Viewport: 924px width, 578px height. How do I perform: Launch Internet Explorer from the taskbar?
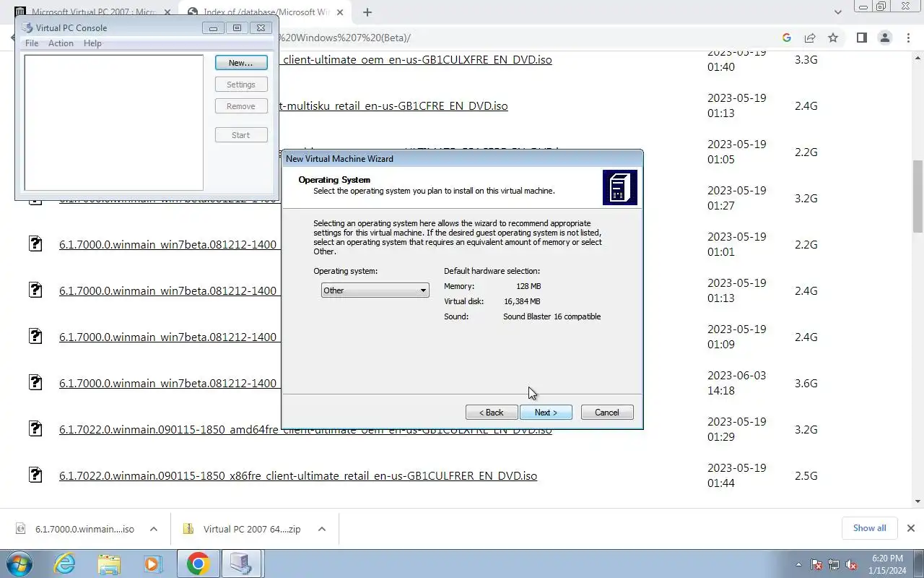pyautogui.click(x=65, y=564)
